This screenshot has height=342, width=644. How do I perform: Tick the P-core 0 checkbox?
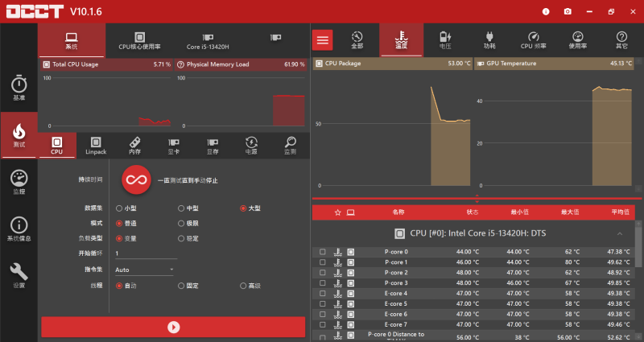(x=323, y=252)
